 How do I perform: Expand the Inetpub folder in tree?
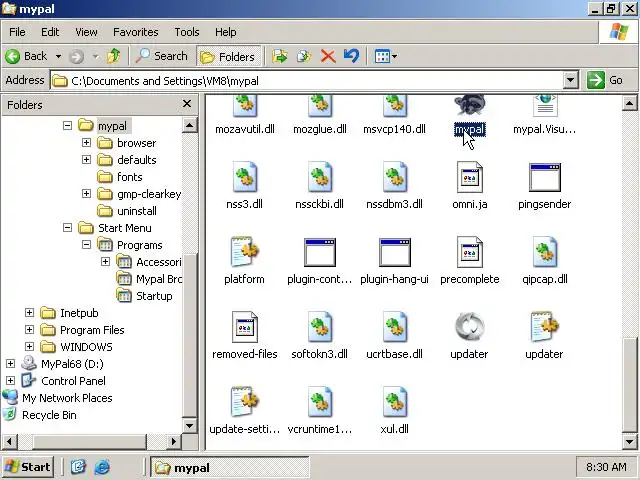tap(29, 313)
